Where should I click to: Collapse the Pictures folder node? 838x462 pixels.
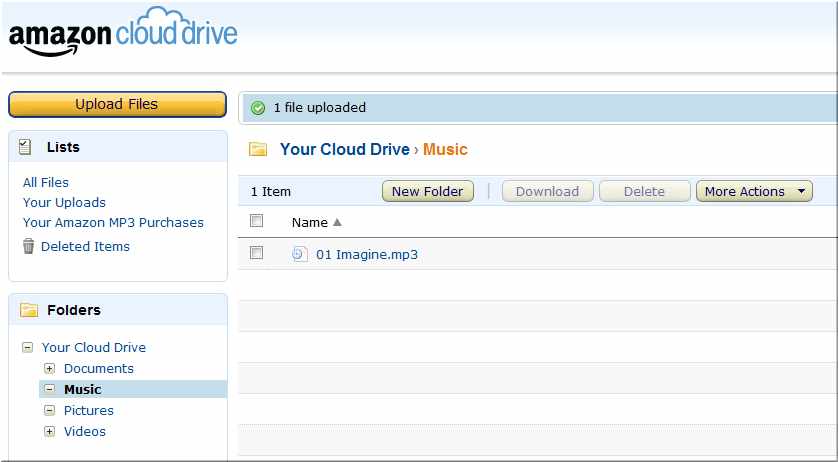(x=50, y=411)
